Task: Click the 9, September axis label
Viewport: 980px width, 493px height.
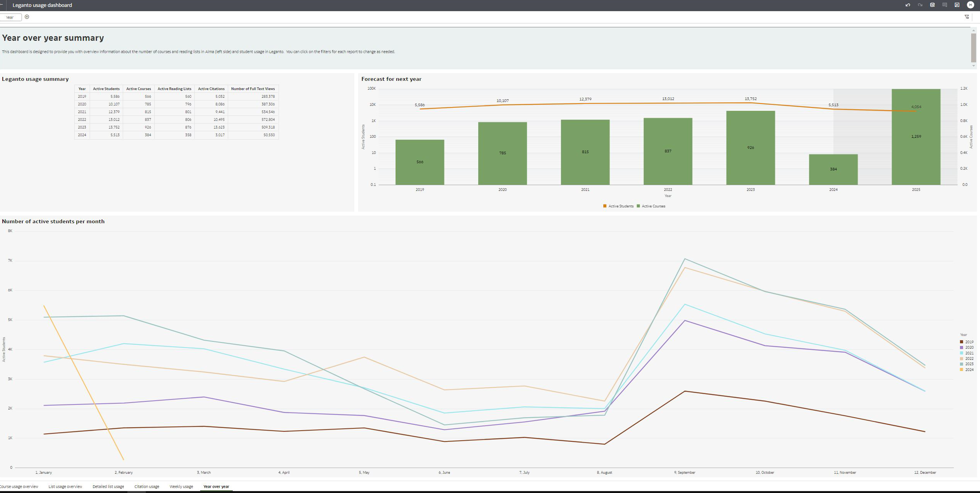Action: [x=684, y=472]
